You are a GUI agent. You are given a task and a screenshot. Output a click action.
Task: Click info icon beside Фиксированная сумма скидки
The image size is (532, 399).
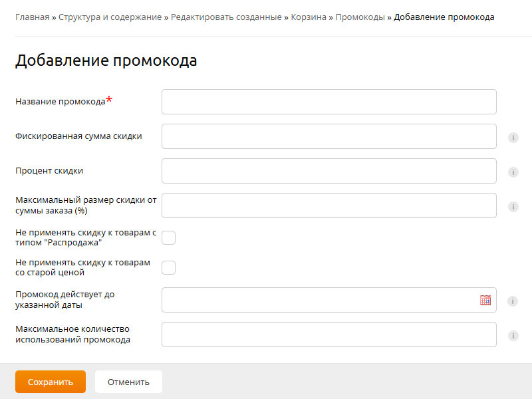click(x=513, y=138)
